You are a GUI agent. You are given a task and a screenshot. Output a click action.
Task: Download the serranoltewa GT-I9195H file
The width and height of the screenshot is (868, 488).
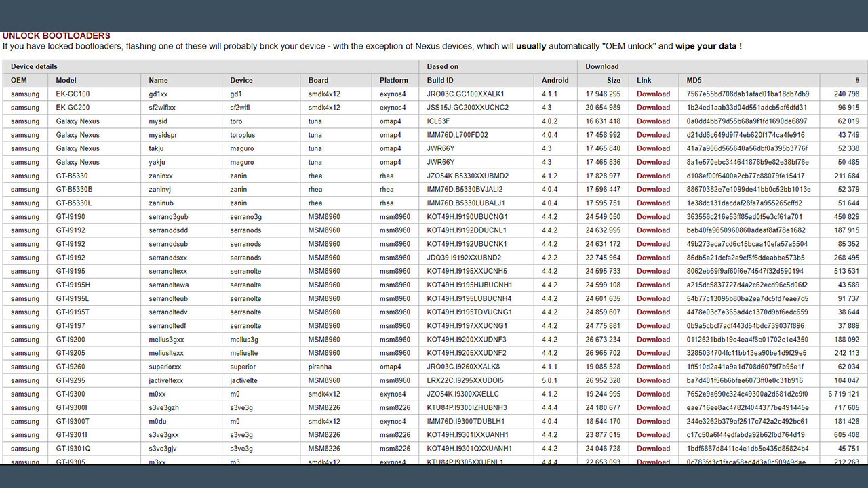pos(653,285)
